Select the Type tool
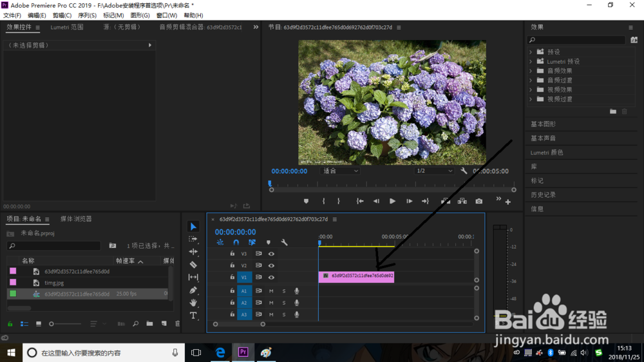This screenshot has height=362, width=644. (193, 316)
